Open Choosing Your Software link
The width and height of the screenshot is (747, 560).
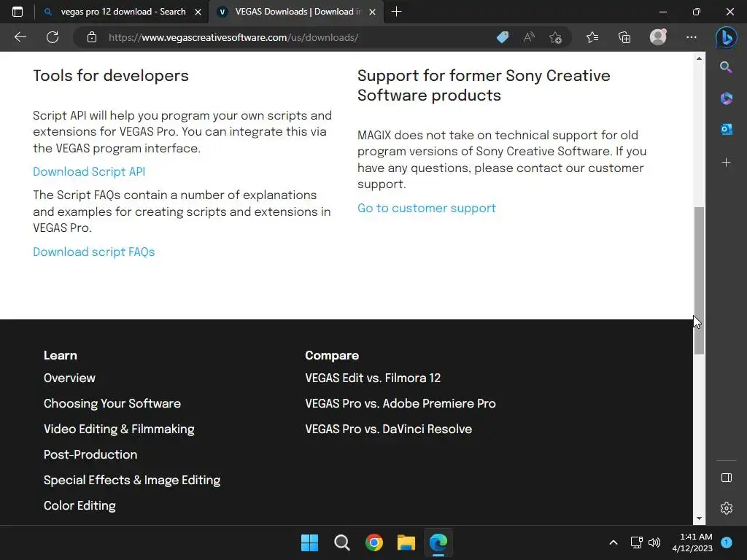[112, 403]
